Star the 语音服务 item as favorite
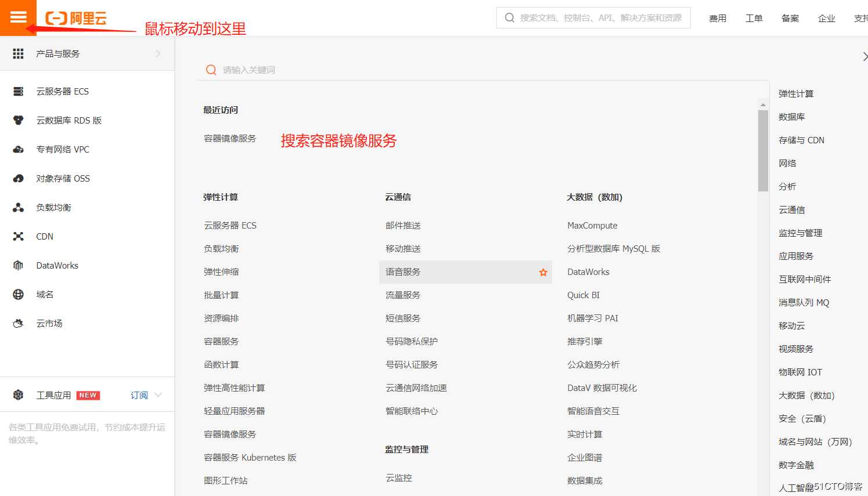Screen dimensions: 868x496 (543, 272)
